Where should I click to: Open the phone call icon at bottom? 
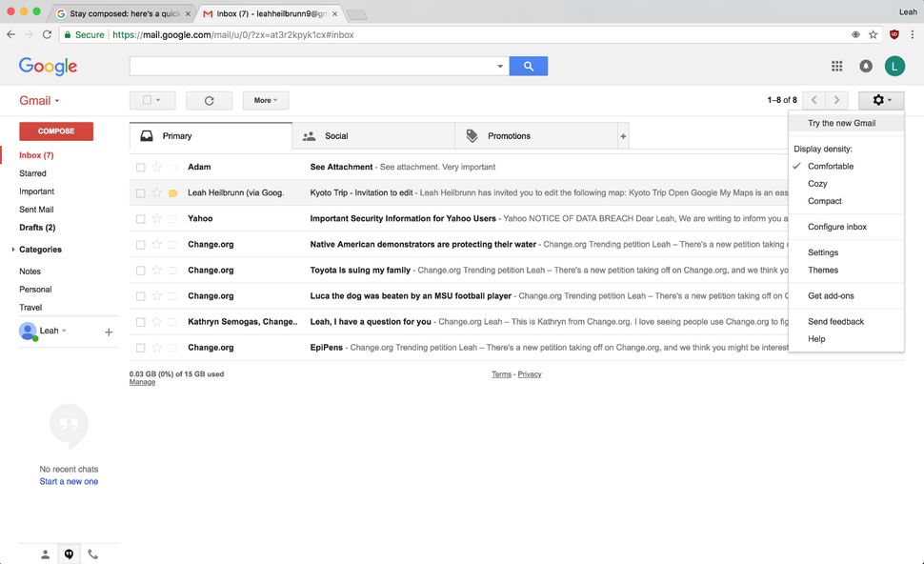coord(92,554)
